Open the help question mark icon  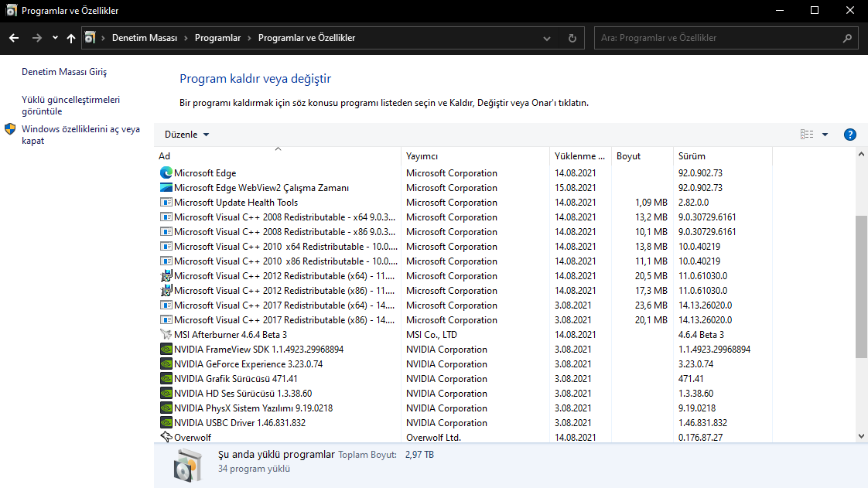(x=849, y=135)
